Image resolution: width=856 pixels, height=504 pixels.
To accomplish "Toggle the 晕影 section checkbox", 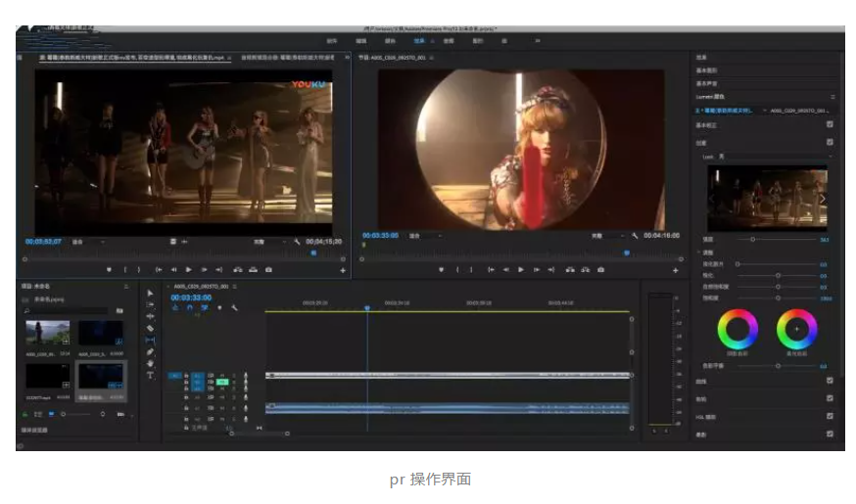I will tap(830, 435).
